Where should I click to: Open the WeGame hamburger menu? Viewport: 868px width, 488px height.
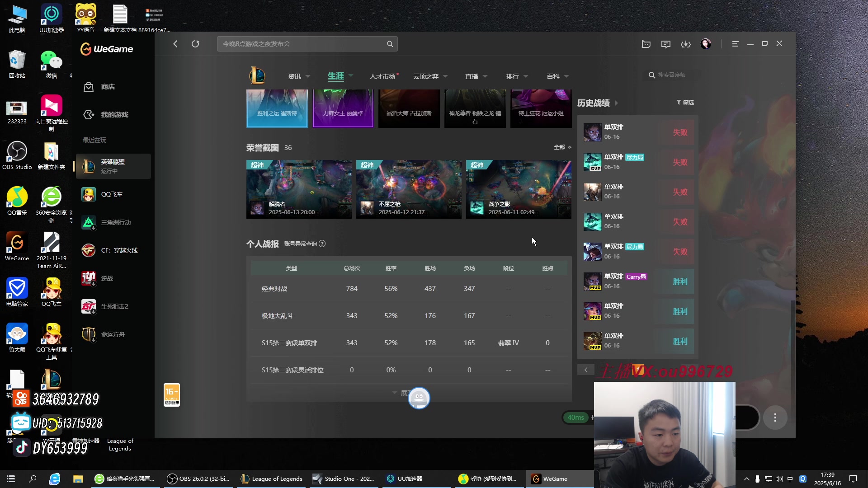(x=736, y=44)
